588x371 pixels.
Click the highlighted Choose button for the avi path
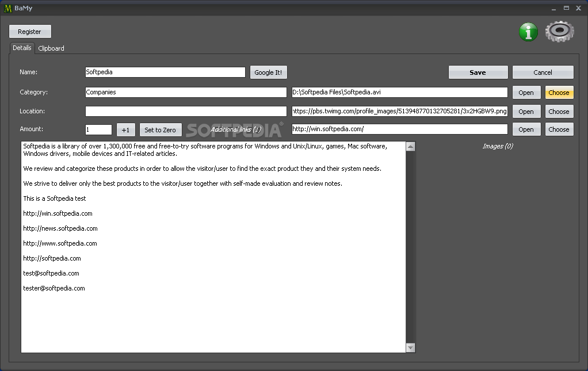[559, 93]
